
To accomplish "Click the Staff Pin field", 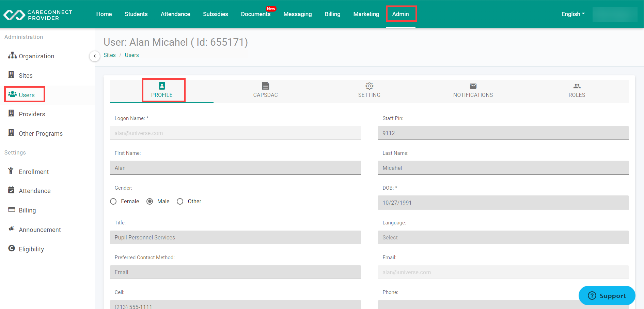I will coord(503,133).
